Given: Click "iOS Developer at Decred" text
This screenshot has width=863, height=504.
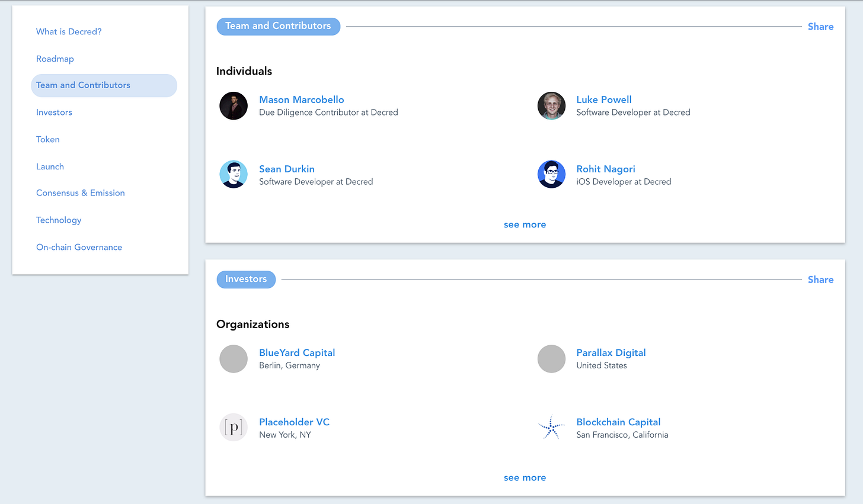Looking at the screenshot, I should pyautogui.click(x=624, y=181).
